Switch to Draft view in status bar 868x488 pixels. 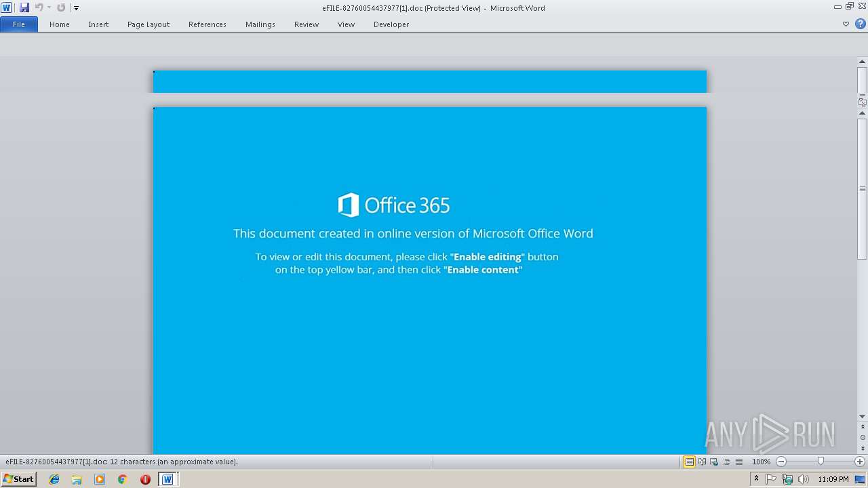(x=738, y=462)
